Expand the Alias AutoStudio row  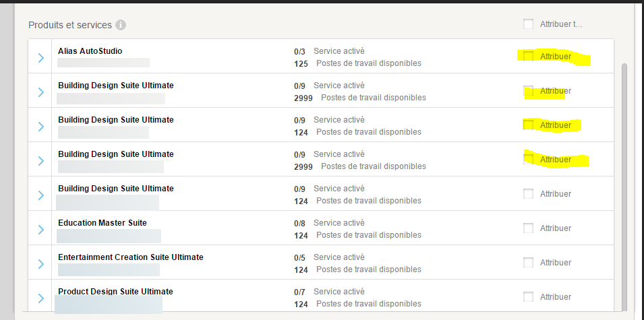(40, 57)
